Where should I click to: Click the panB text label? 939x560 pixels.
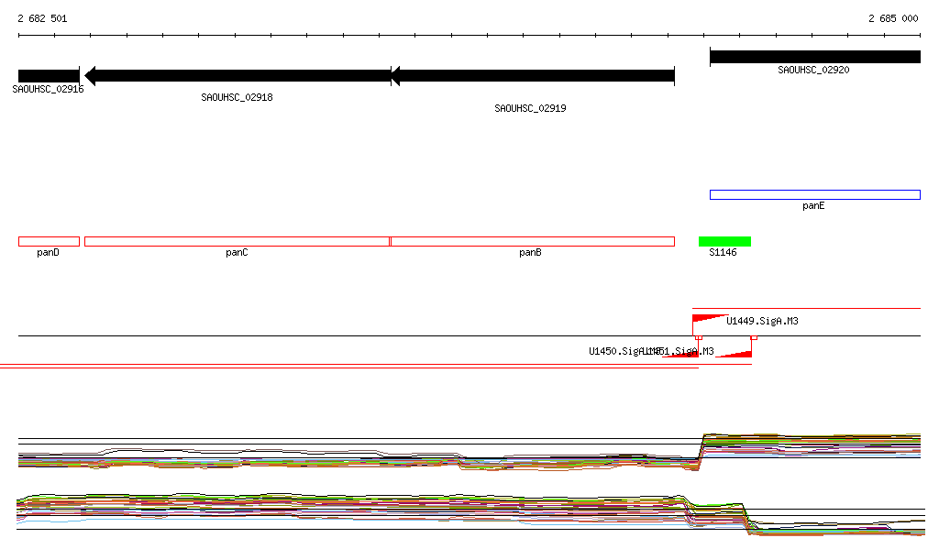click(x=530, y=253)
